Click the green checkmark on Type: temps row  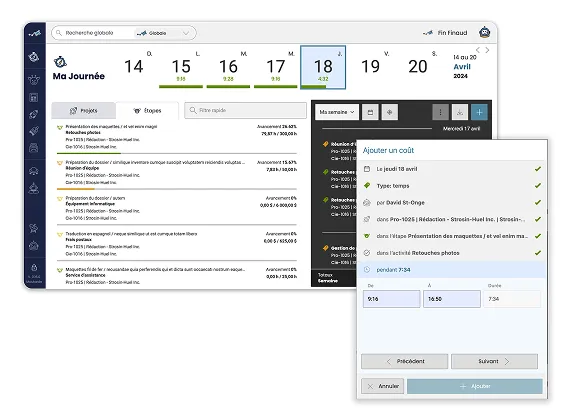tap(538, 186)
